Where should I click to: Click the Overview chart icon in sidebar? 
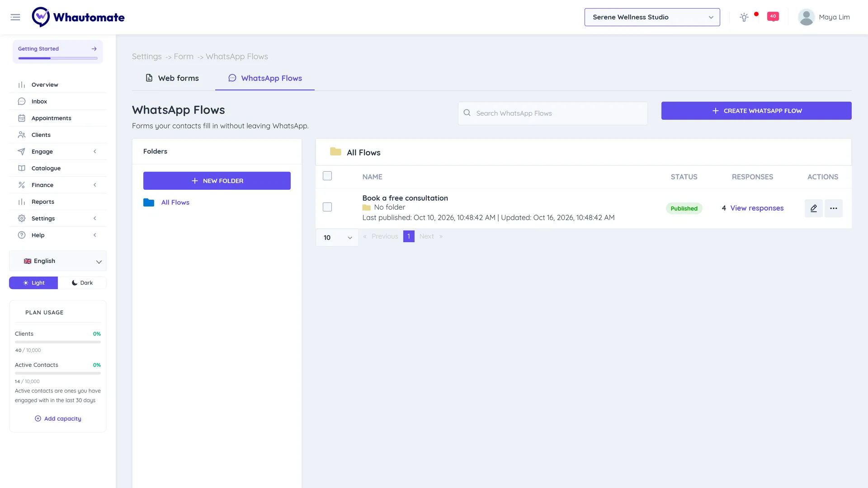[22, 84]
